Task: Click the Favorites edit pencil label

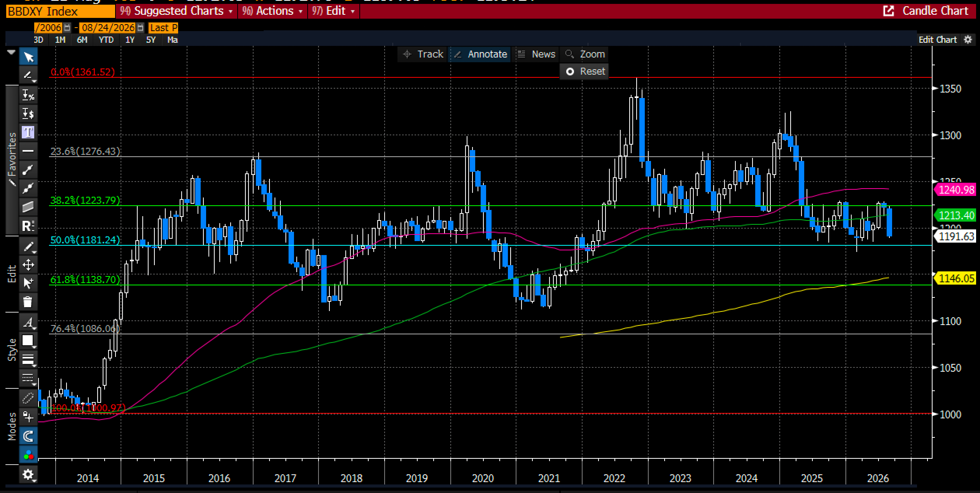Action: click(12, 160)
